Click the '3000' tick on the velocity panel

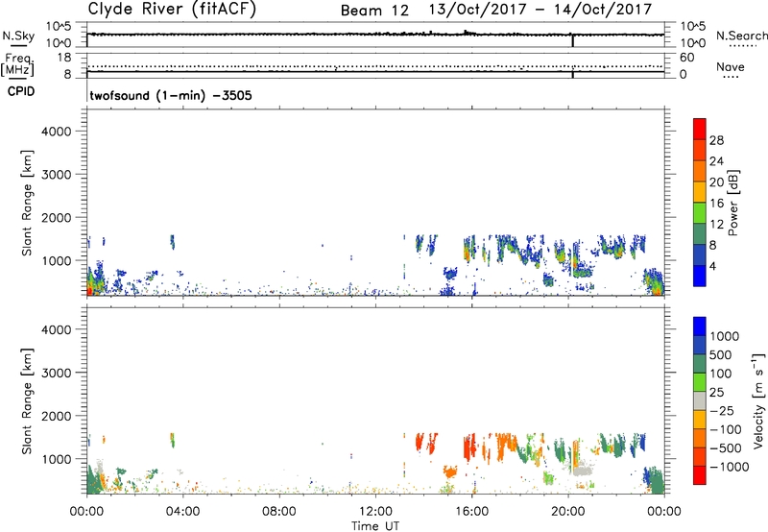click(x=57, y=373)
